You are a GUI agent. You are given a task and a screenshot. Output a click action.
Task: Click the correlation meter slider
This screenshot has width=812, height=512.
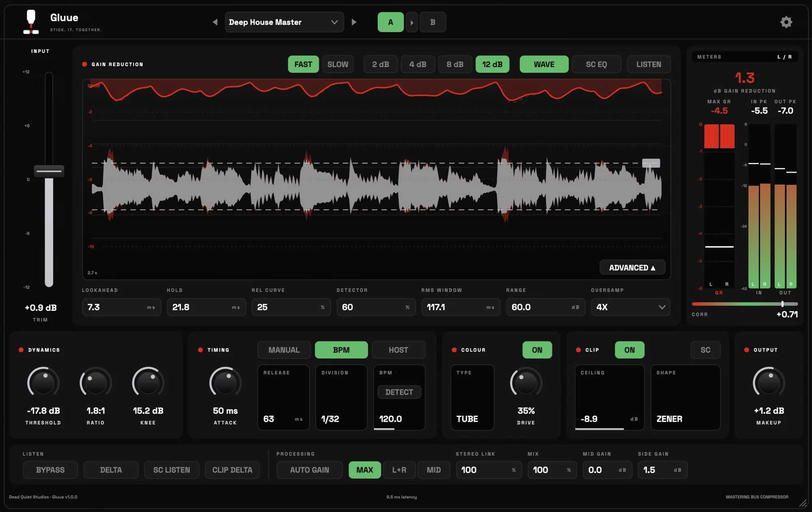745,304
